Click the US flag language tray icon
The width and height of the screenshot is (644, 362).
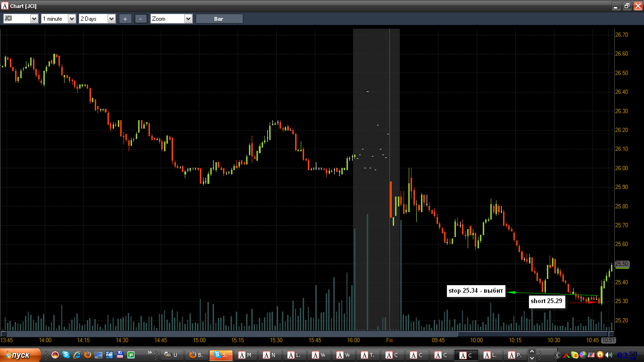point(592,355)
